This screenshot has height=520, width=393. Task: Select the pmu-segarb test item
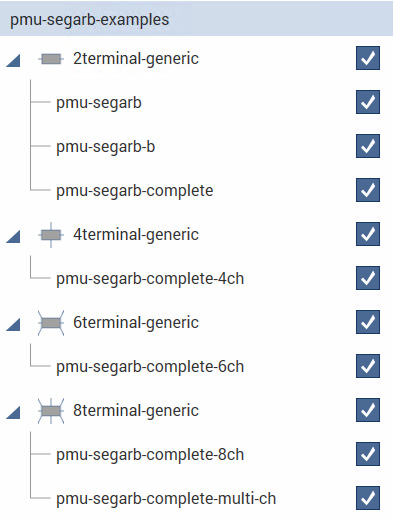coord(99,103)
